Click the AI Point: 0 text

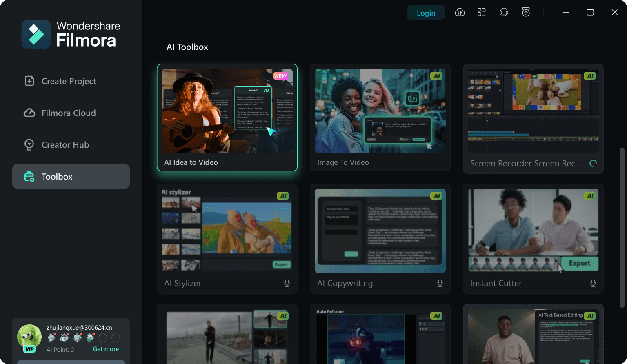click(60, 350)
